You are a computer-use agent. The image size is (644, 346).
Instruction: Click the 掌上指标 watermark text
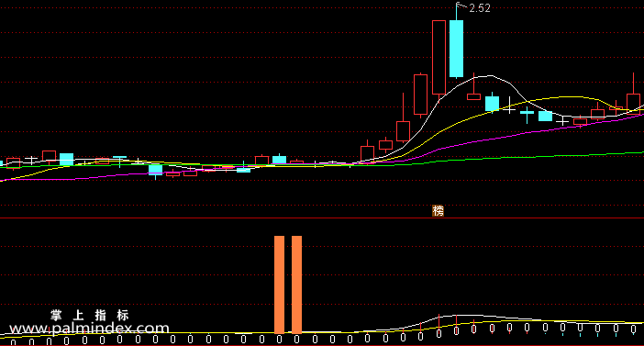click(x=90, y=315)
